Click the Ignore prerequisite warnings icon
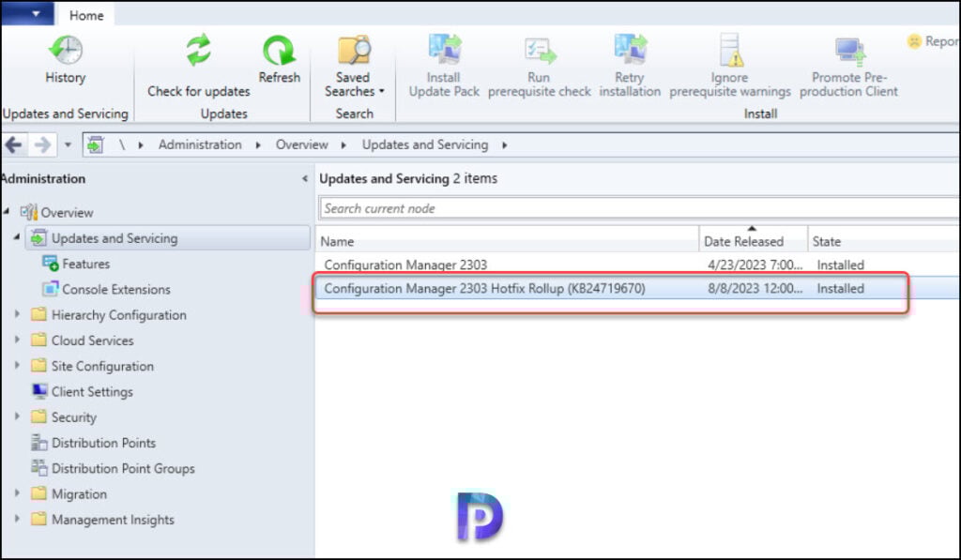Screen dimensions: 961x560 point(730,50)
